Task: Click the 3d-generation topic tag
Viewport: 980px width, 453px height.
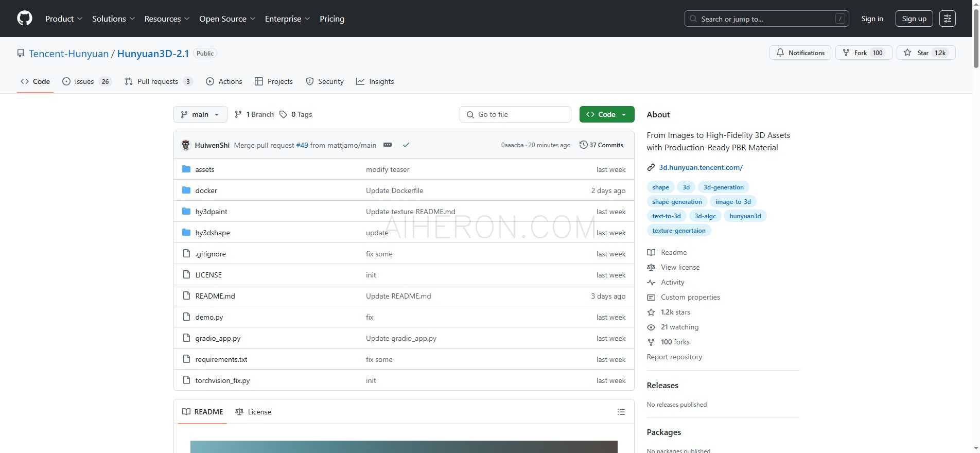Action: click(723, 187)
